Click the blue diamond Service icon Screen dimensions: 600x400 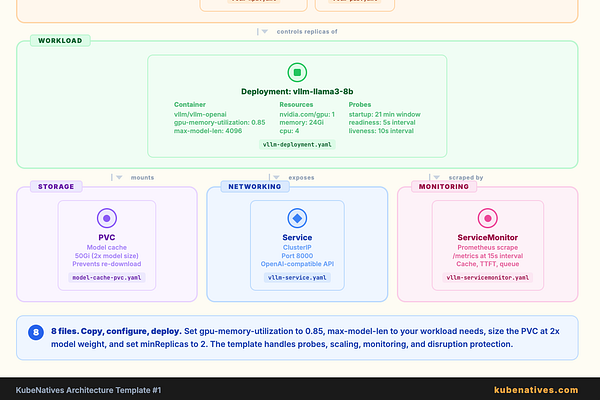(297, 218)
